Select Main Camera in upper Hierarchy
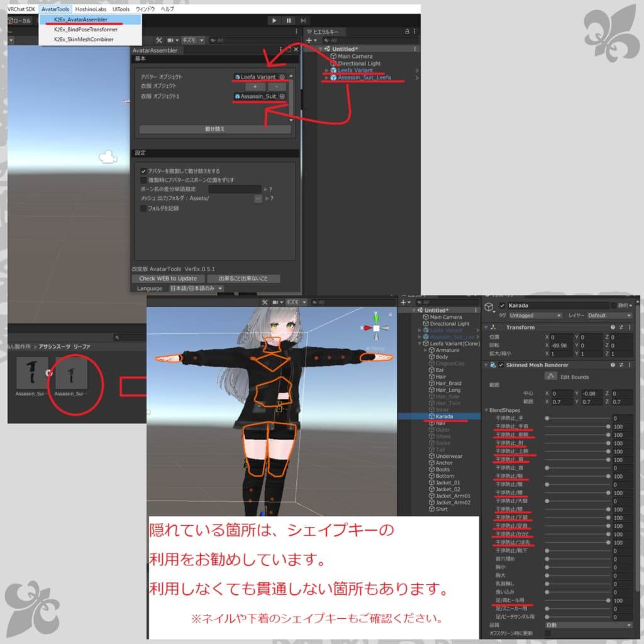 tap(355, 56)
